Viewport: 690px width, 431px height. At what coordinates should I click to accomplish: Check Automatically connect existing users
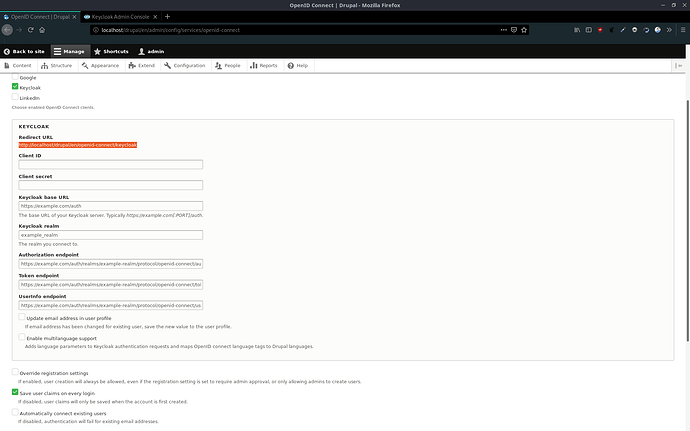click(x=15, y=412)
